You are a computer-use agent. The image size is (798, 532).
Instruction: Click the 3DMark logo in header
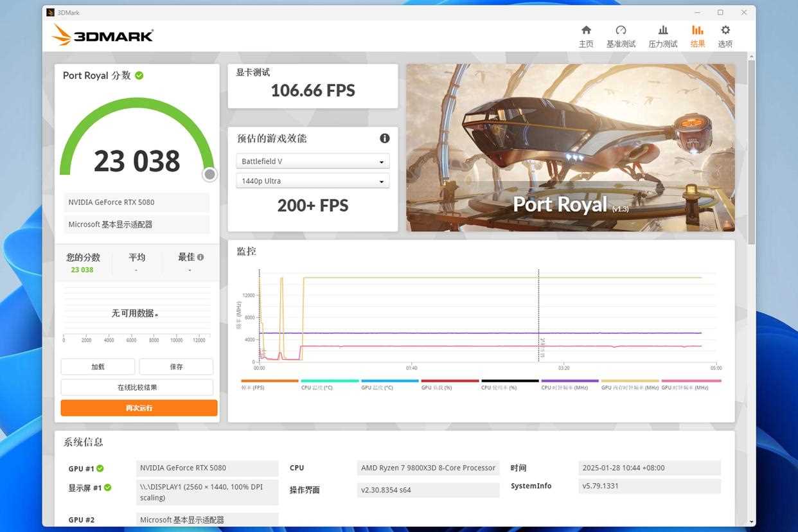(103, 35)
